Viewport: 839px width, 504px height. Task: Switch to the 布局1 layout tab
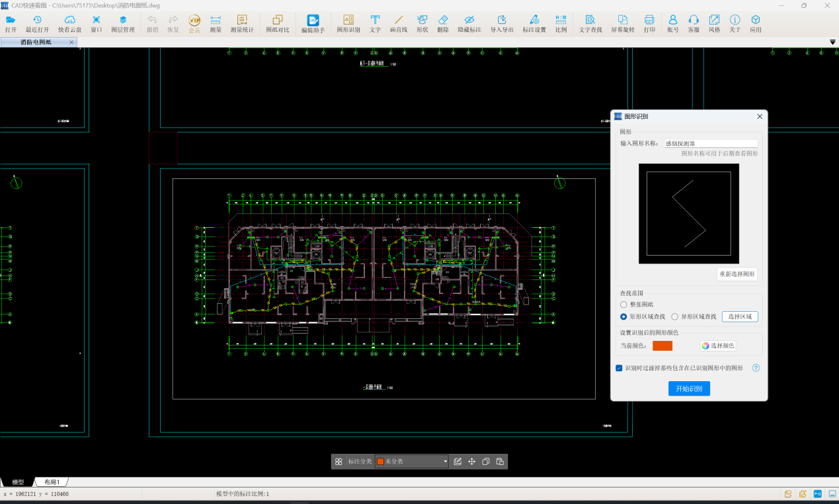(52, 482)
